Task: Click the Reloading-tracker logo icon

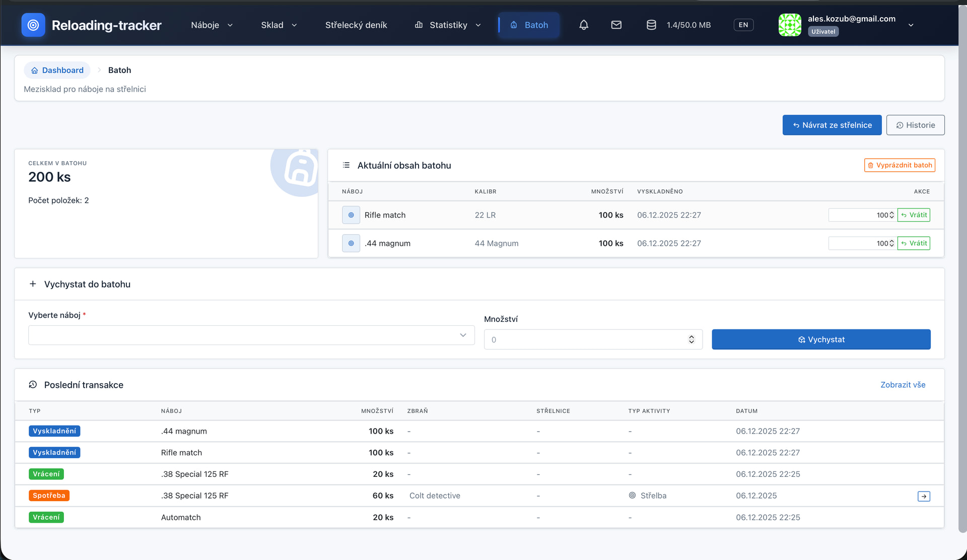Action: [33, 25]
